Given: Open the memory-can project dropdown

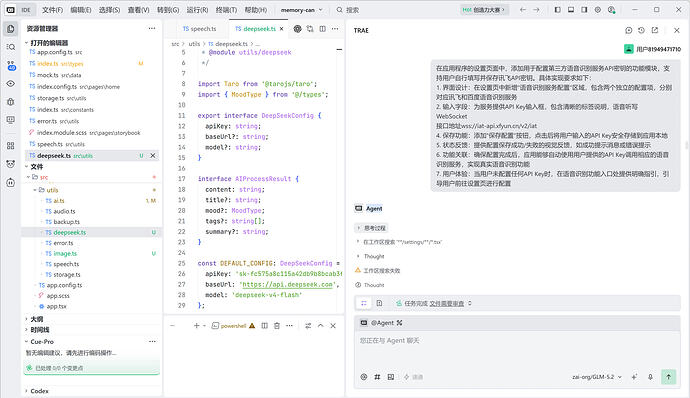Looking at the screenshot, I should pos(301,10).
